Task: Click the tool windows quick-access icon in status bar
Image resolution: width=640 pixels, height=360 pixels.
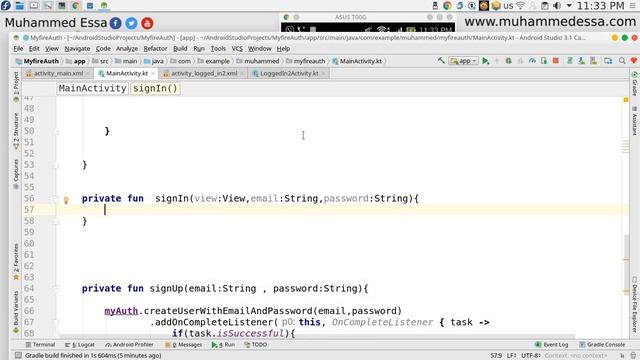Action: pyautogui.click(x=18, y=356)
